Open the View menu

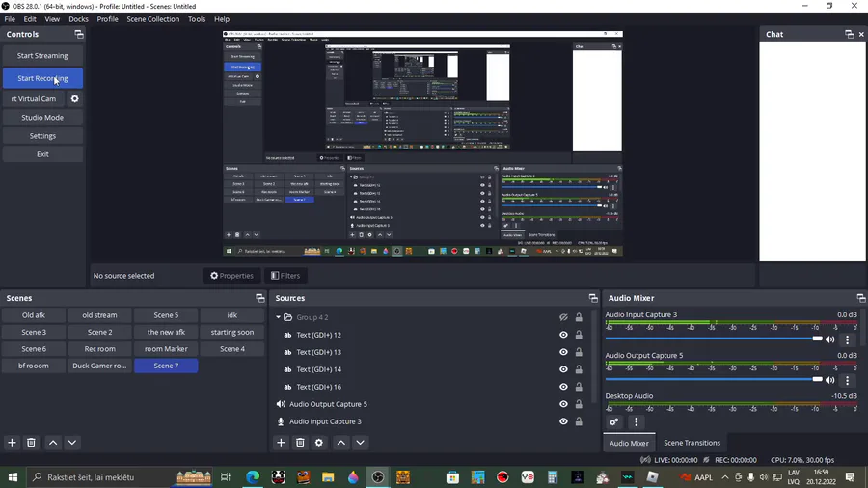52,19
